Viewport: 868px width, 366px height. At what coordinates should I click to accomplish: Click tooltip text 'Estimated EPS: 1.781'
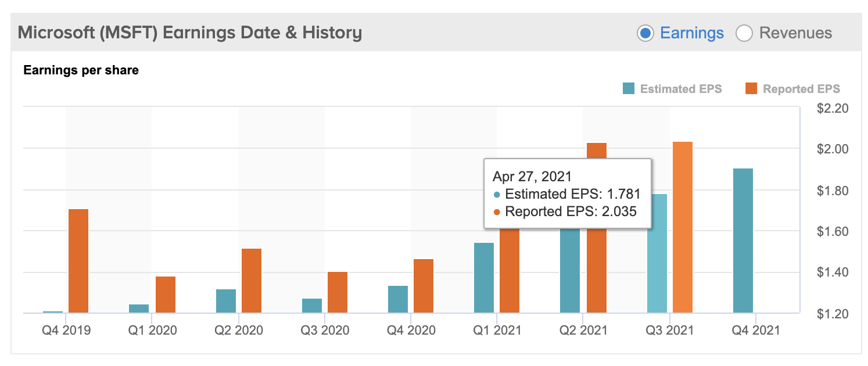point(573,194)
